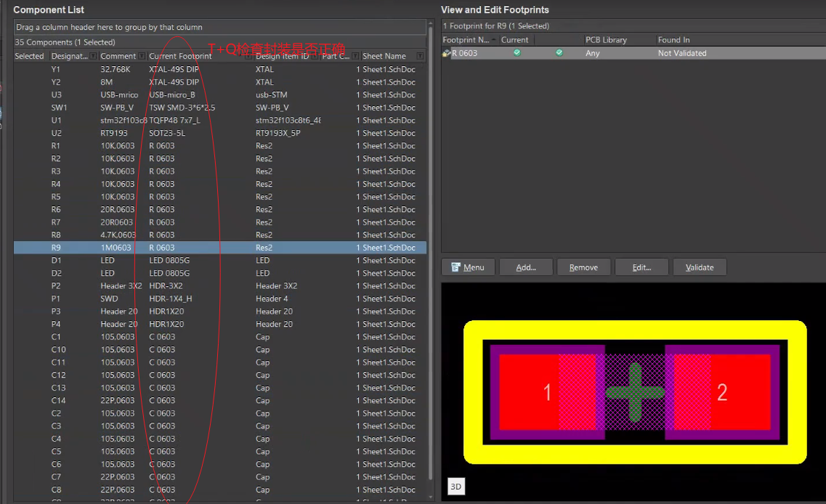826x504 pixels.
Task: Click the Add... footprint button
Action: (x=526, y=267)
